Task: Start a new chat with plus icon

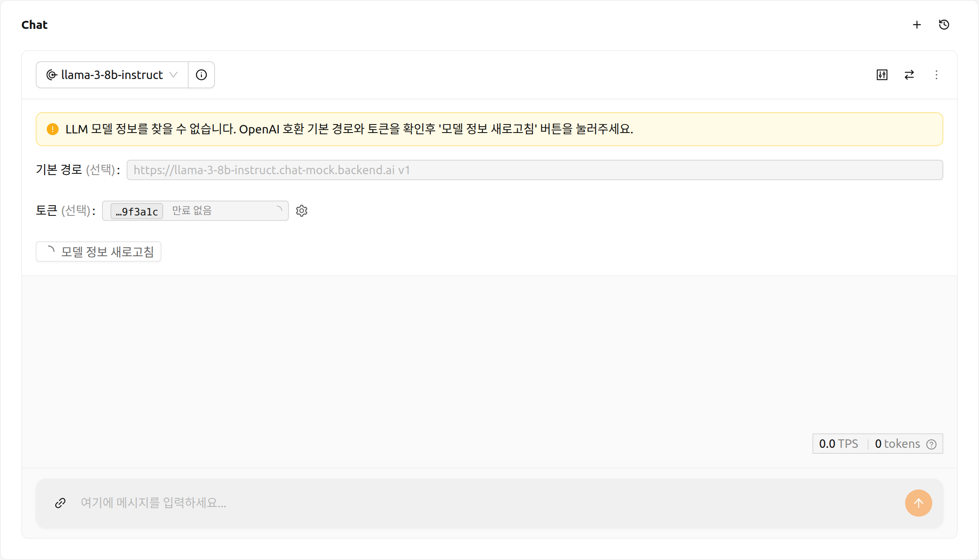Action: 917,25
